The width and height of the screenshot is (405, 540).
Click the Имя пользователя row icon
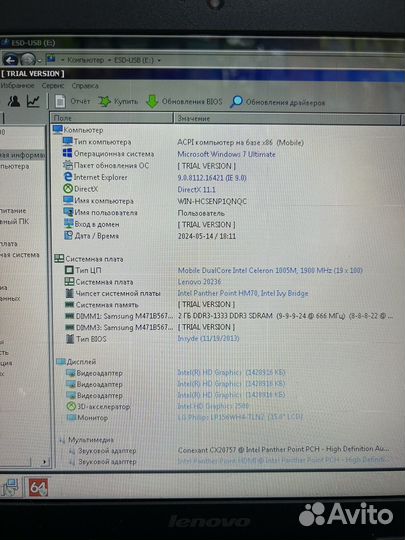point(69,212)
